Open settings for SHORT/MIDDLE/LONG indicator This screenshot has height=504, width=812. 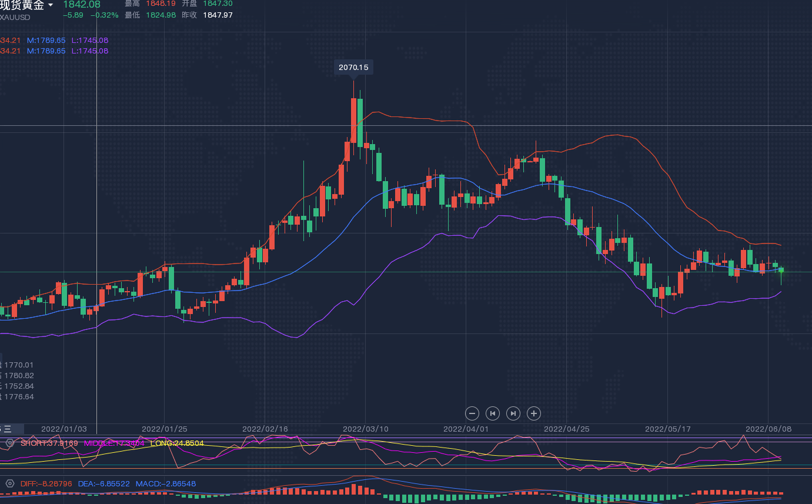9,442
